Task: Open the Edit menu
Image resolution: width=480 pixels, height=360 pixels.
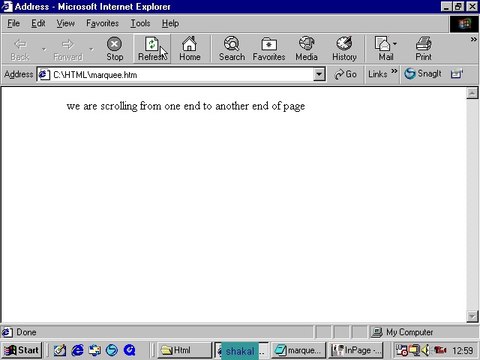Action: (x=38, y=23)
